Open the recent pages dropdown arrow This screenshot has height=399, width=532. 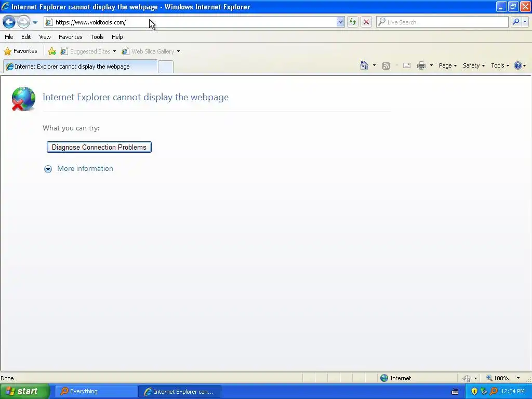coord(35,22)
